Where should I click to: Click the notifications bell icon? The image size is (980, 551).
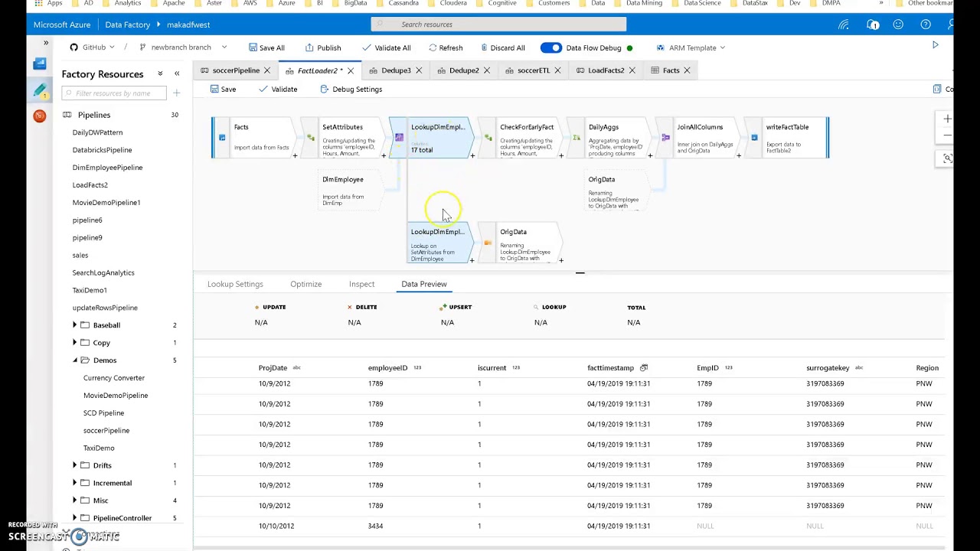(x=873, y=24)
